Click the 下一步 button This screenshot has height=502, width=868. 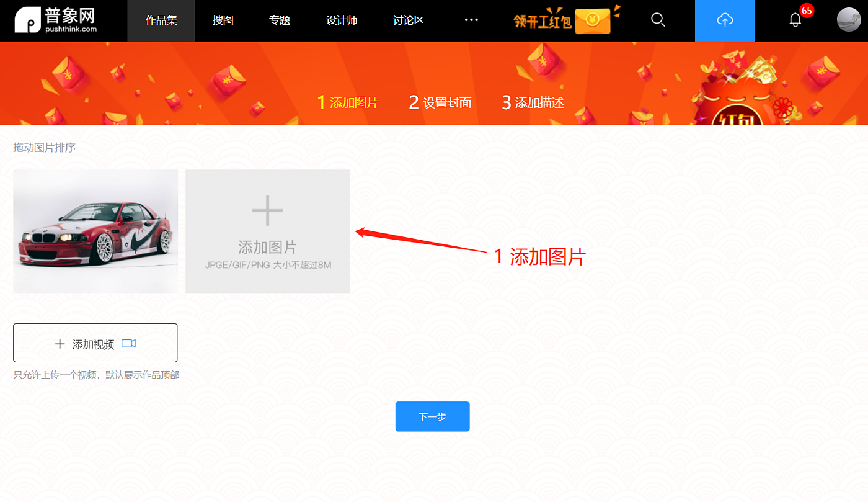point(432,416)
